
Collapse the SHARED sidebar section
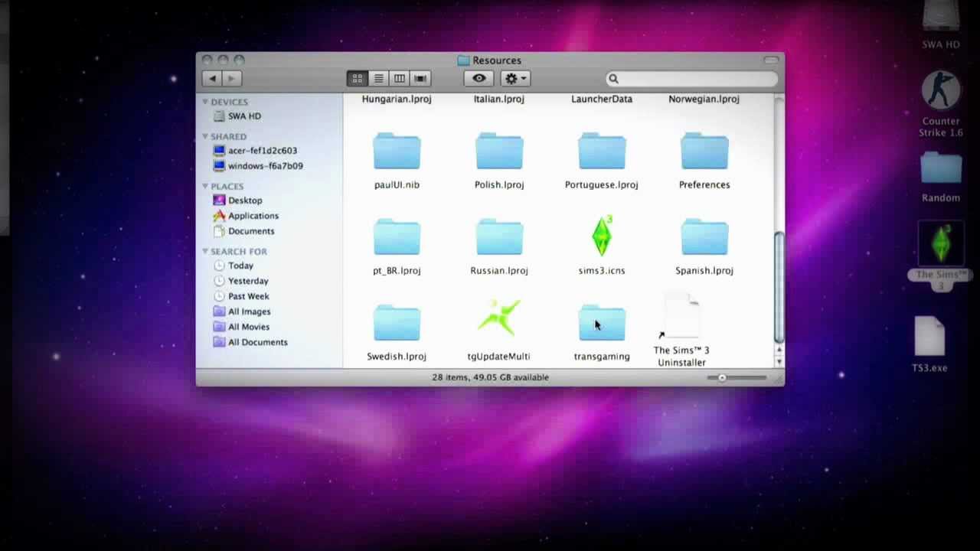pos(205,136)
